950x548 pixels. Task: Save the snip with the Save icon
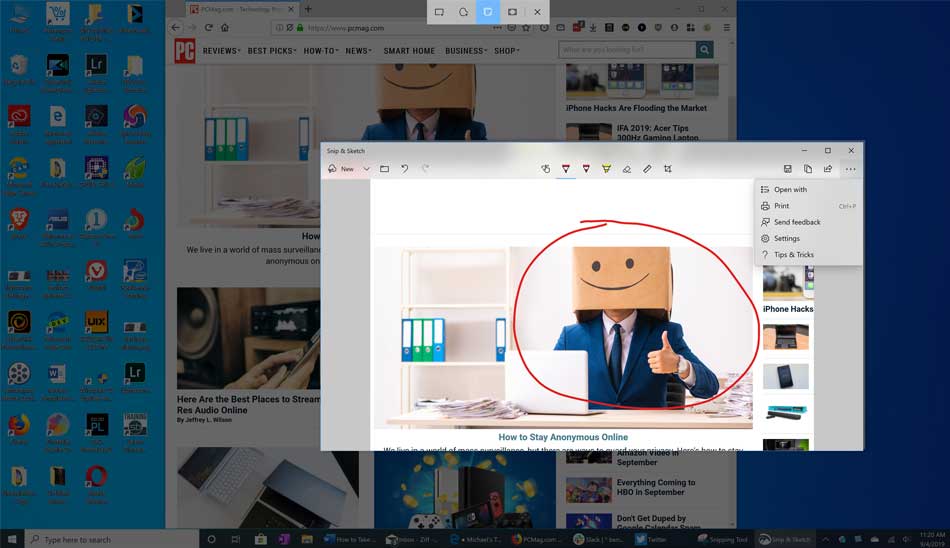(788, 169)
